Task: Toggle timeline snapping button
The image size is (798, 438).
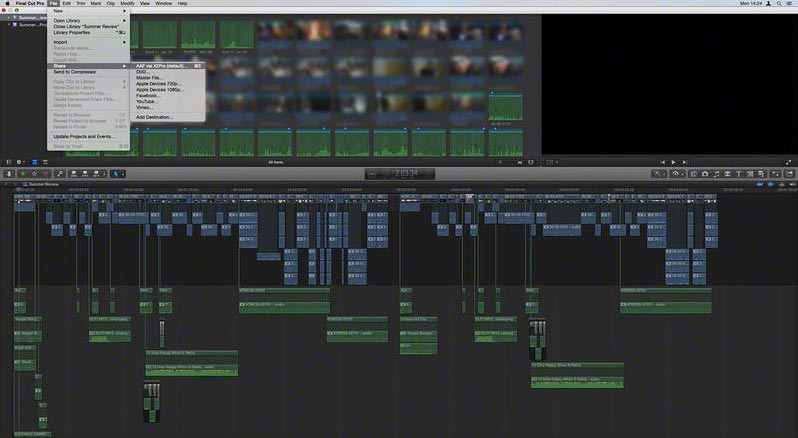Action: tap(792, 184)
